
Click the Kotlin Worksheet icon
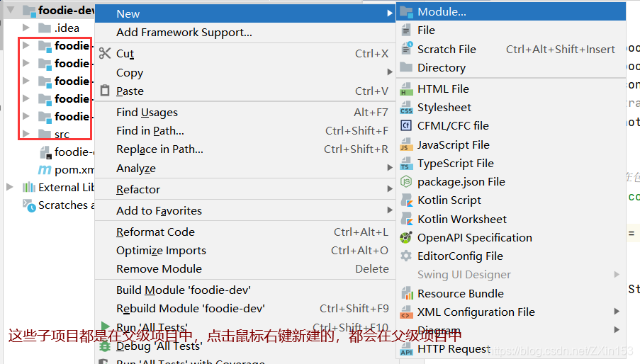[407, 219]
